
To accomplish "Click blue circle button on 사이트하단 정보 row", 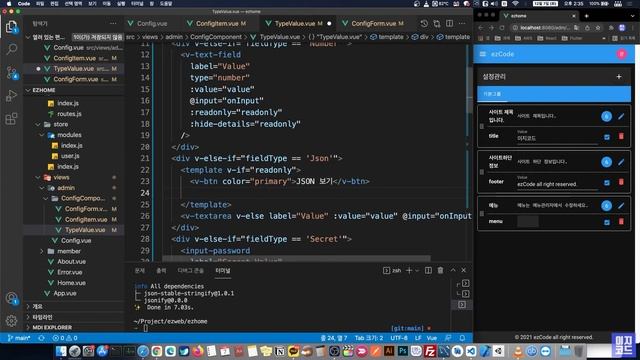I will (x=607, y=162).
